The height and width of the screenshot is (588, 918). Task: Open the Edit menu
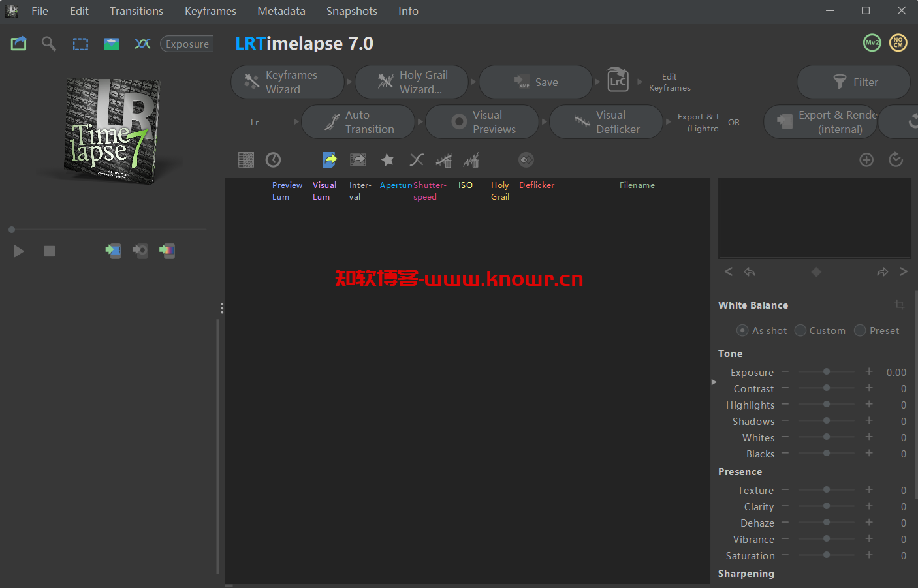click(x=79, y=11)
